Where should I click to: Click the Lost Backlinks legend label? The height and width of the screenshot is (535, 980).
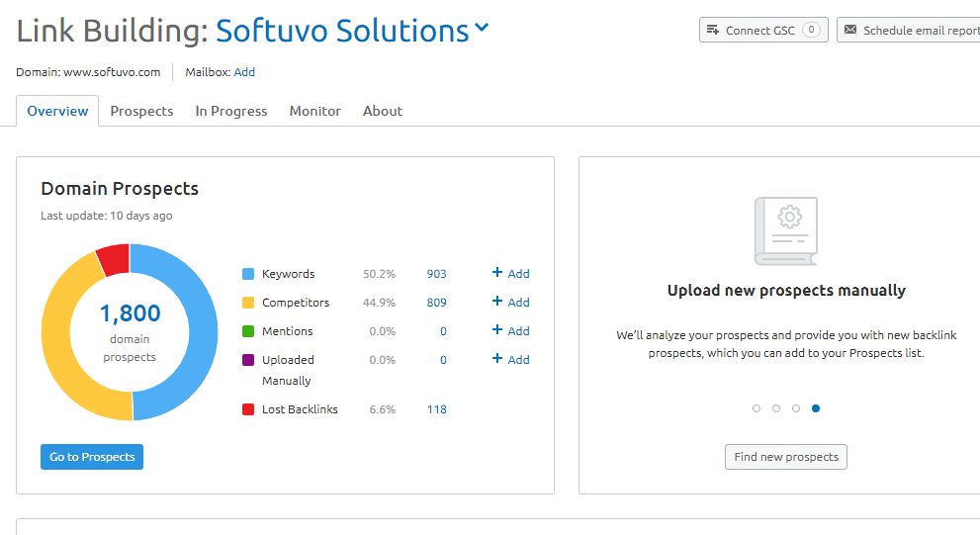(x=300, y=409)
